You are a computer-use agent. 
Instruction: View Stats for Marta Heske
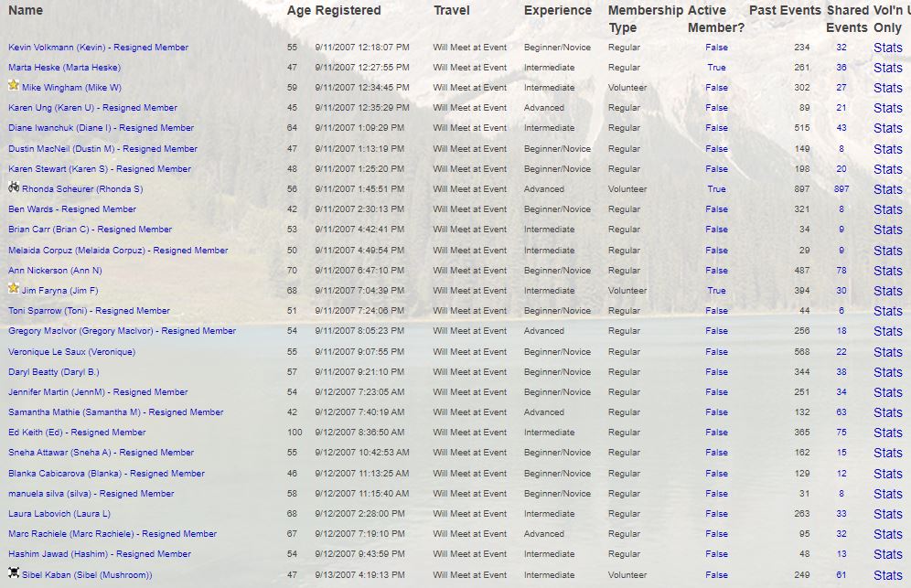coord(888,68)
